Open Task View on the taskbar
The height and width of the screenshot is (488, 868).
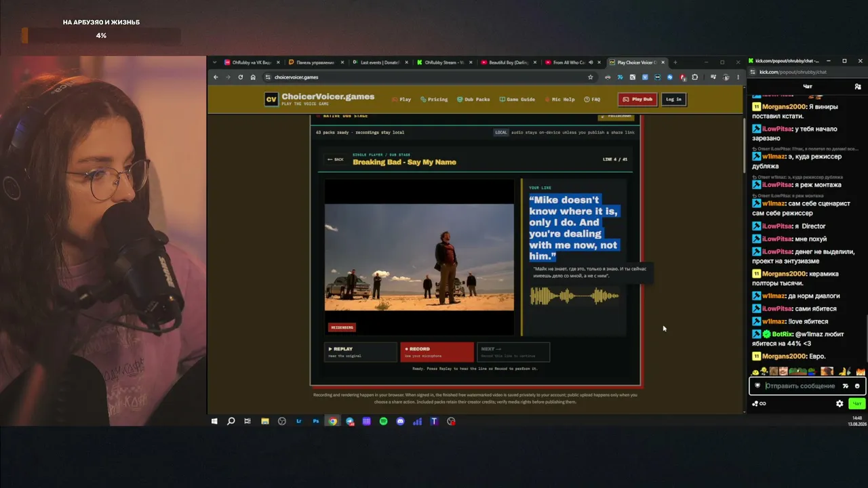(248, 421)
